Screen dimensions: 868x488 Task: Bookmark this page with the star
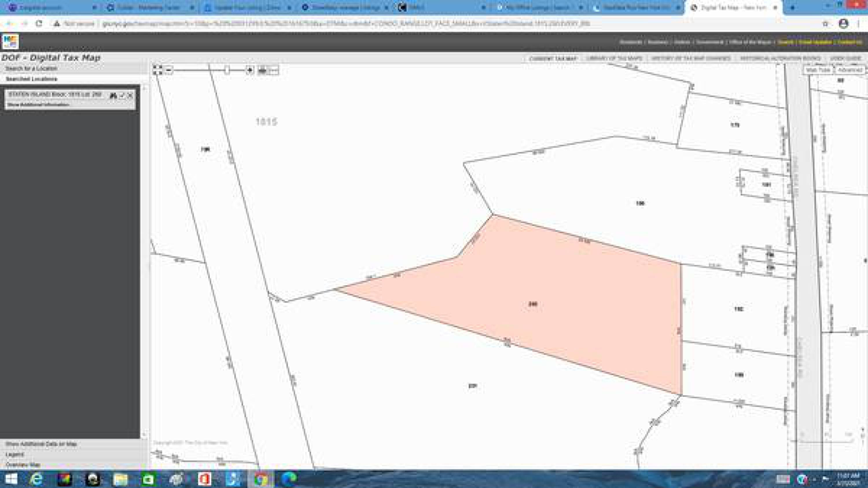point(825,24)
